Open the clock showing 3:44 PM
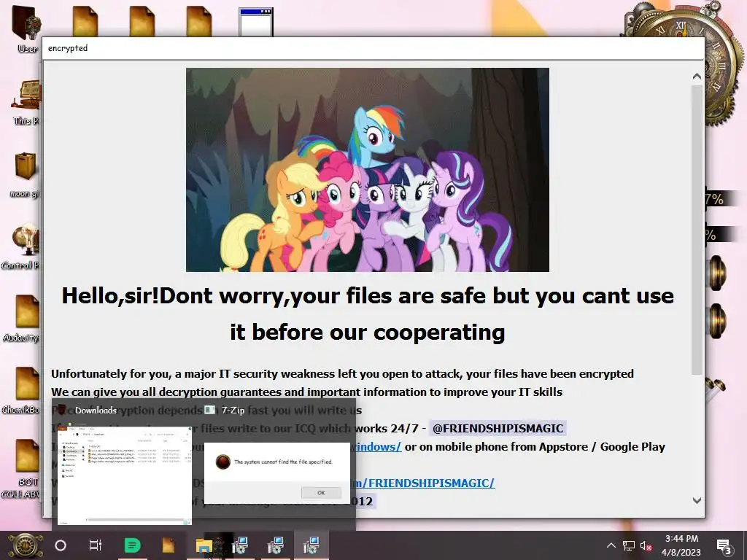Screen dimensions: 747x560 (681, 545)
